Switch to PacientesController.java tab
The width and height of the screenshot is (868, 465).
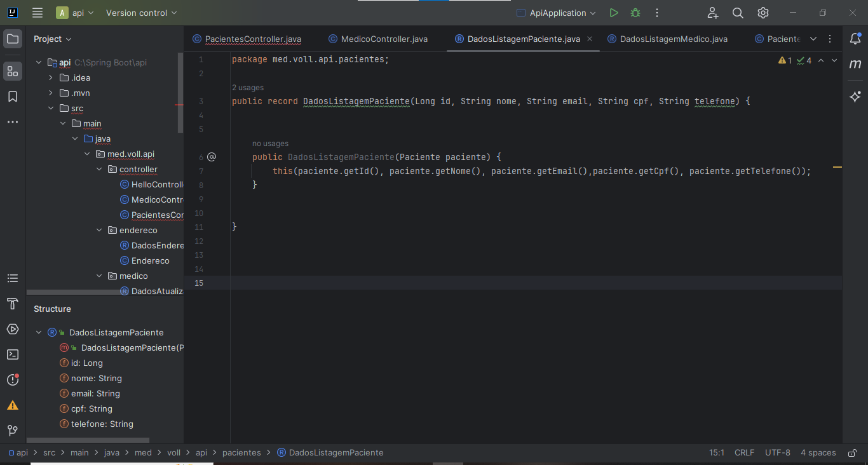pyautogui.click(x=247, y=39)
